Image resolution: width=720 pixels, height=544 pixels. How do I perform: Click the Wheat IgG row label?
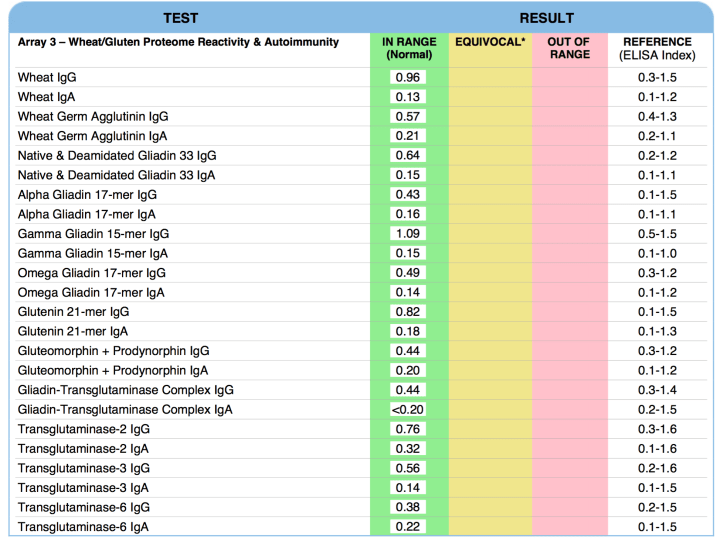[x=47, y=77]
